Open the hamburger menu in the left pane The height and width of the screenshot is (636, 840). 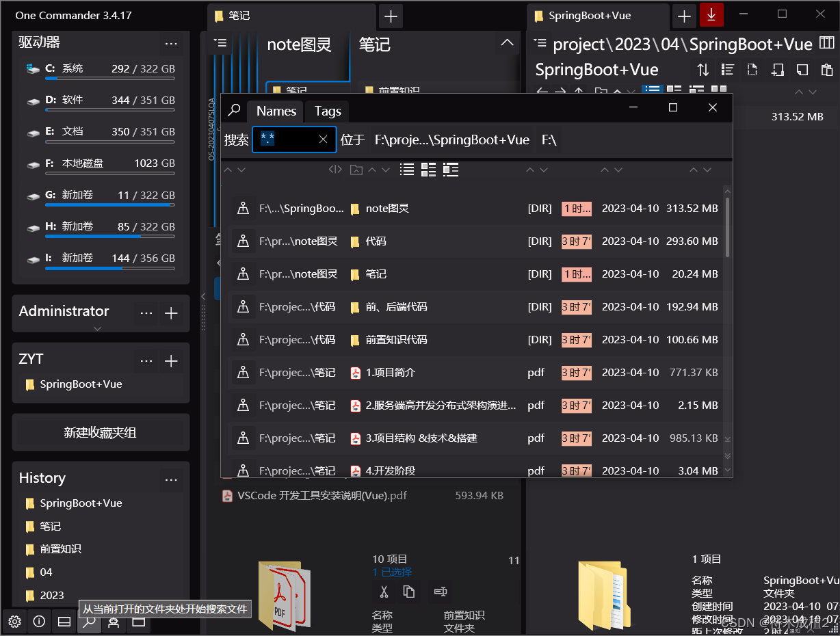coord(220,42)
